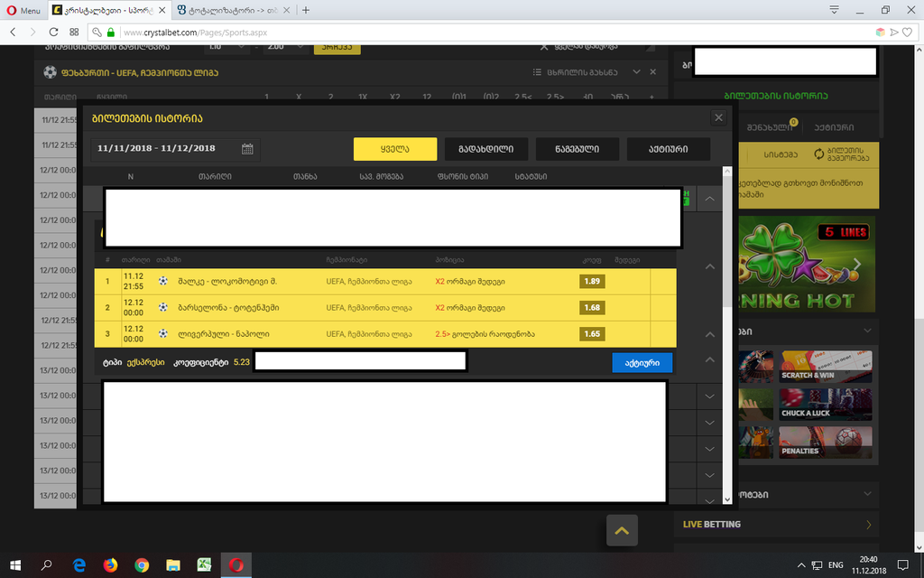The width and height of the screenshot is (924, 578).
Task: Click the ბილეთის გამეორება repeat icon
Action: tap(819, 154)
